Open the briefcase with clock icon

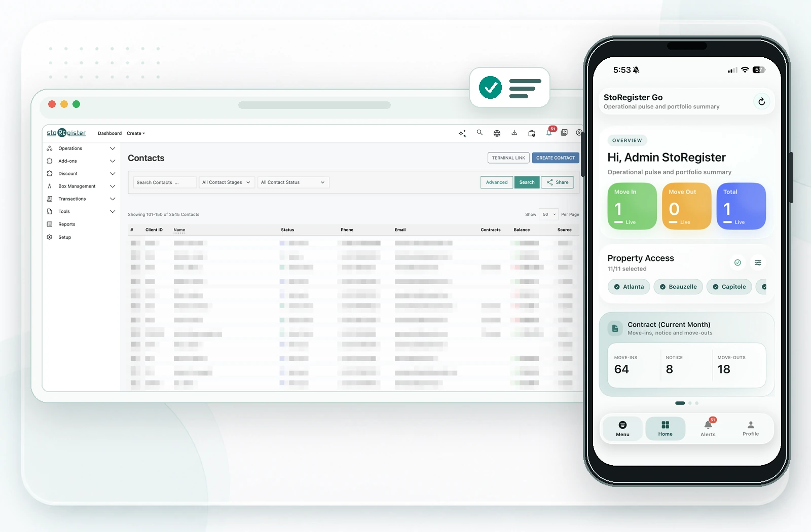[x=532, y=133]
